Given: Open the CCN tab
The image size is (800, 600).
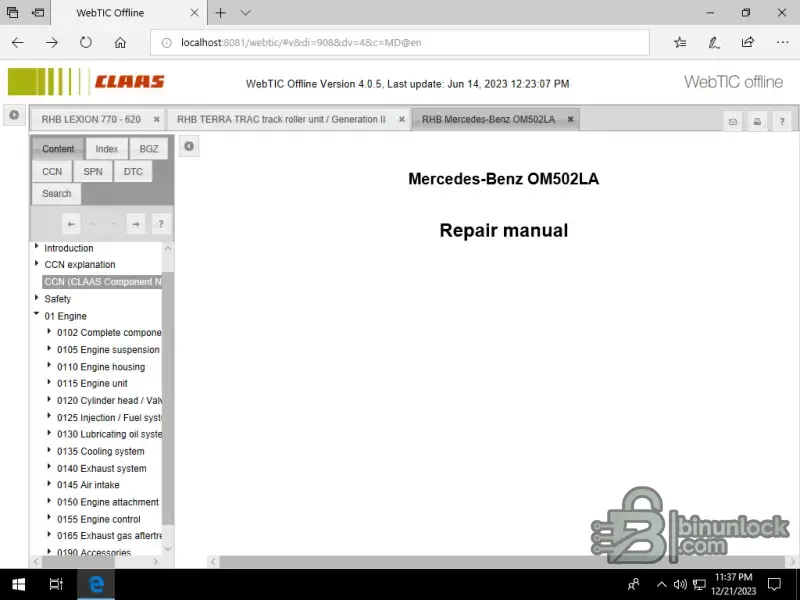Looking at the screenshot, I should point(52,171).
